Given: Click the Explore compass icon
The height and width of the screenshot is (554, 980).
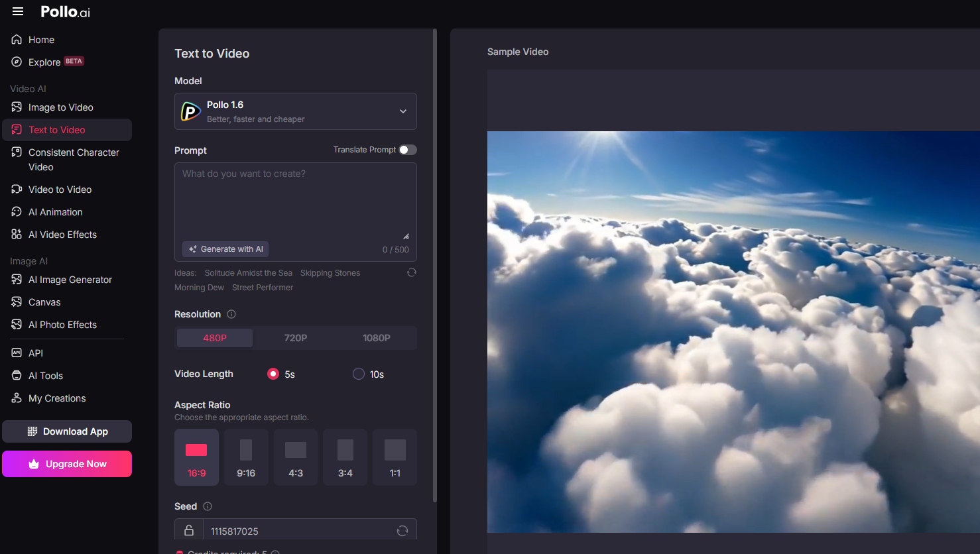Looking at the screenshot, I should coord(17,62).
